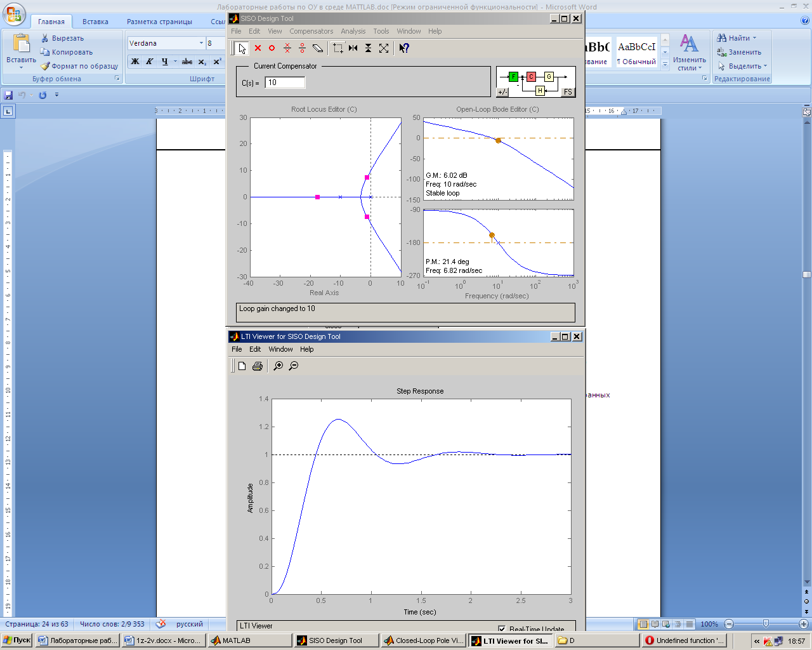This screenshot has height=650, width=812.
Task: Open the Window menu in LTI Viewer
Action: point(280,349)
